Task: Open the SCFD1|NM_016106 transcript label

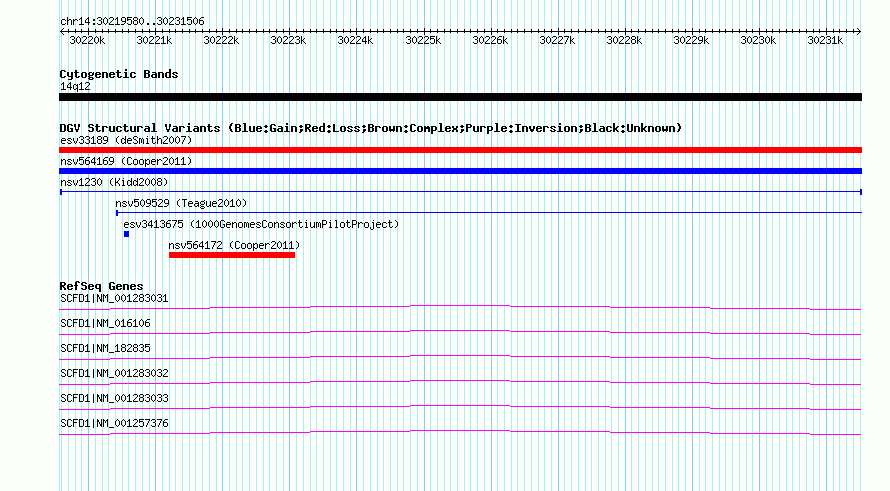Action: point(105,324)
